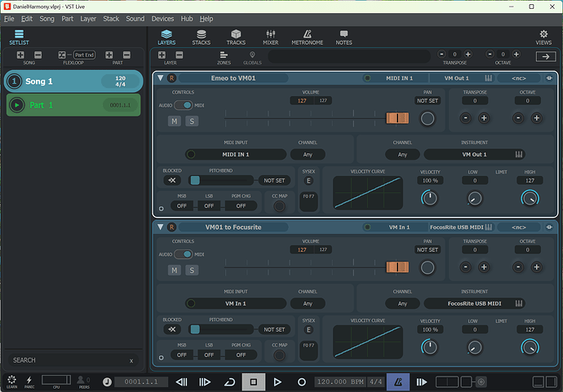Remove layer with minus icon
Viewport: 563px width, 392px height.
(x=180, y=55)
